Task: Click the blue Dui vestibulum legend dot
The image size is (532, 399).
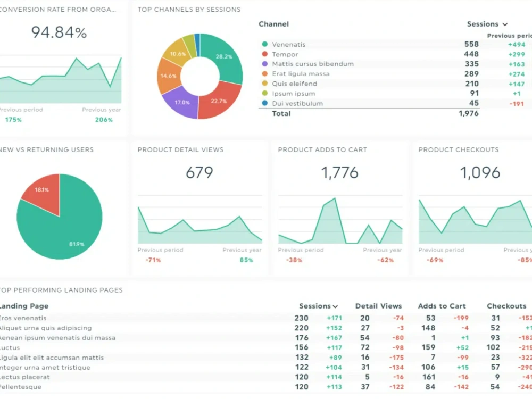Action: point(264,104)
